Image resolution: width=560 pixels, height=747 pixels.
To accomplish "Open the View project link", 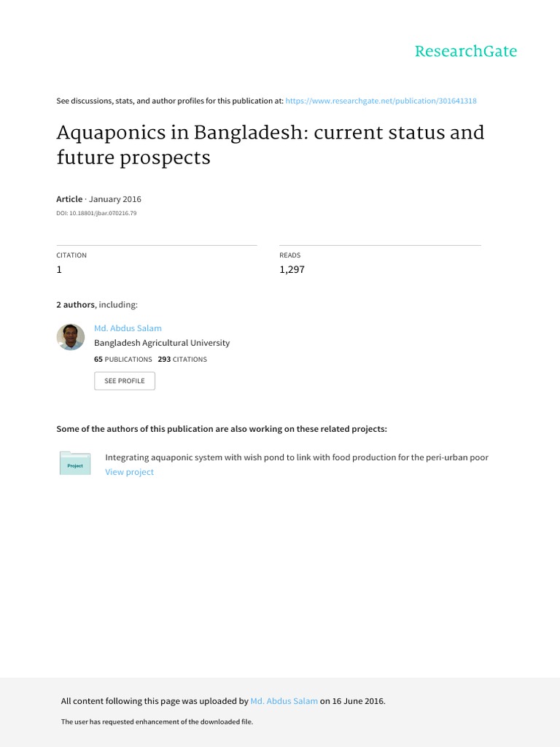I will pyautogui.click(x=129, y=472).
